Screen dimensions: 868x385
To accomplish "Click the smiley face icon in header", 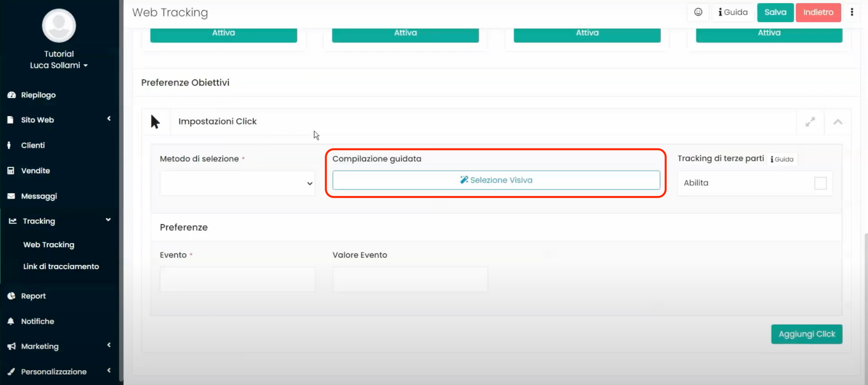I will coord(698,12).
